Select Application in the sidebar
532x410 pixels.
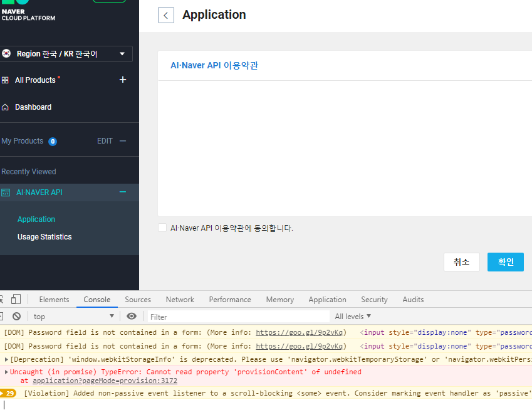click(x=36, y=219)
